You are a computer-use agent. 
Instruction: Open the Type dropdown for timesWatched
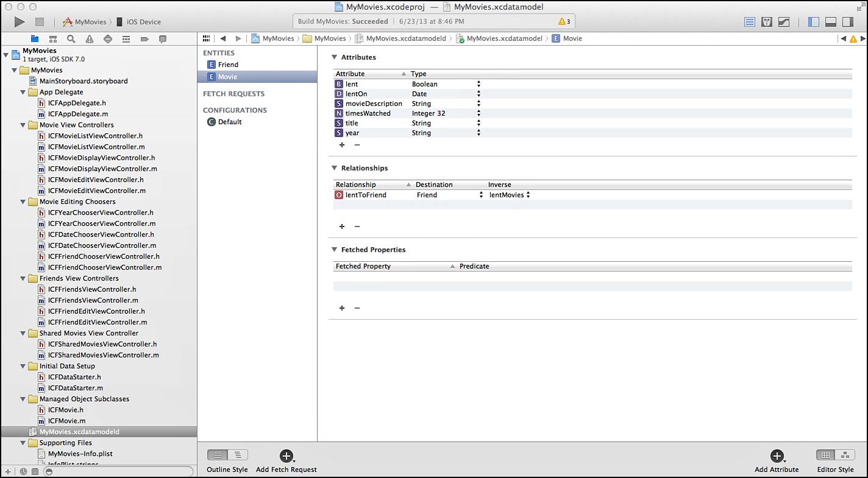coord(479,113)
